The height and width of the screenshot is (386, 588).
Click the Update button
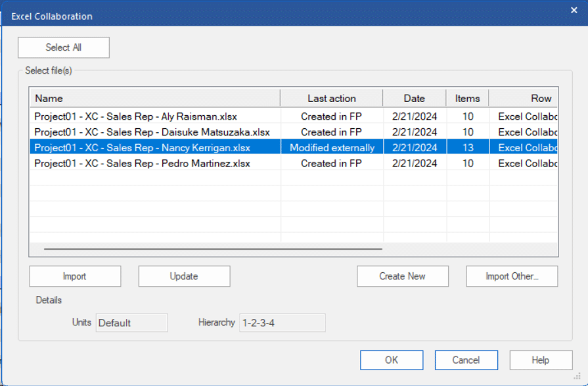click(x=184, y=276)
